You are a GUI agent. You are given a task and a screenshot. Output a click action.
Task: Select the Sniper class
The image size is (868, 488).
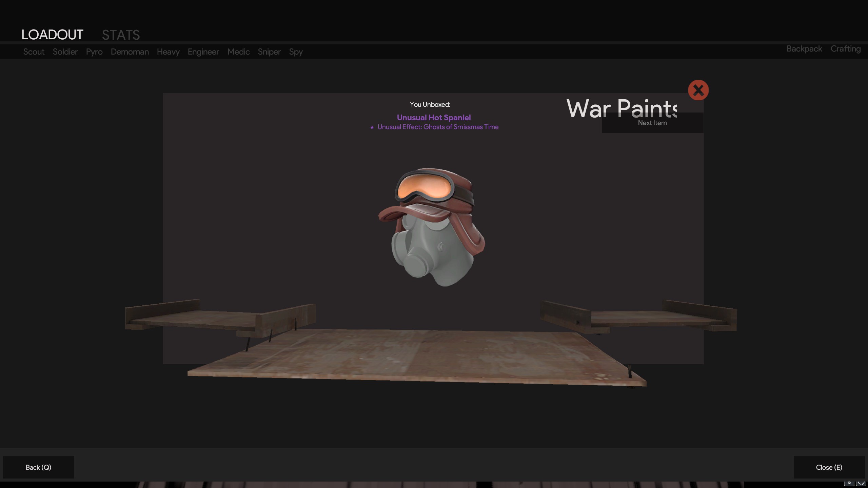[269, 52]
